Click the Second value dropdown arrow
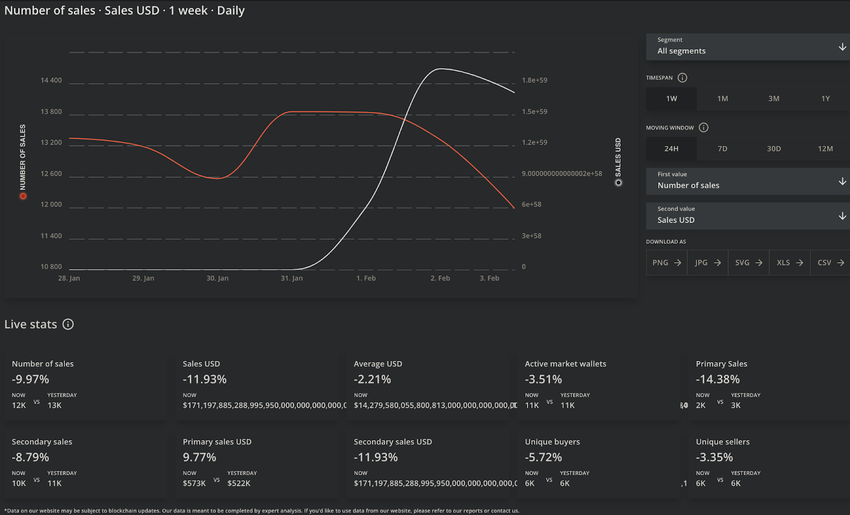Screen dimensions: 850x515 842,216
